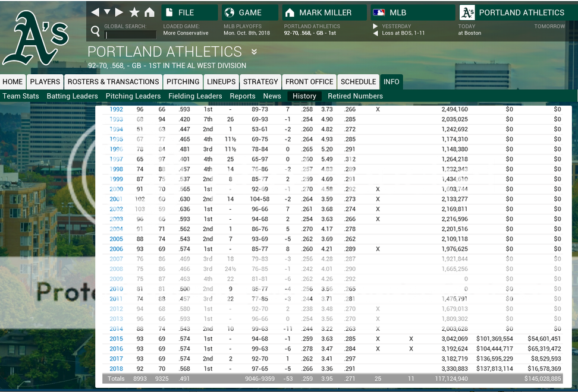This screenshot has width=578, height=392.
Task: Click the home icon in top bar
Action: tap(149, 12)
